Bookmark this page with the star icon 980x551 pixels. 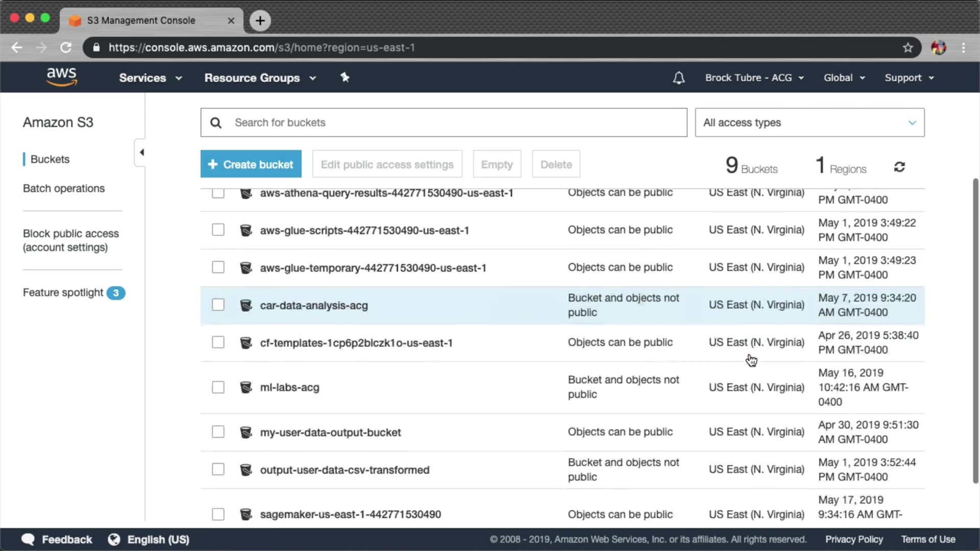pyautogui.click(x=908, y=47)
